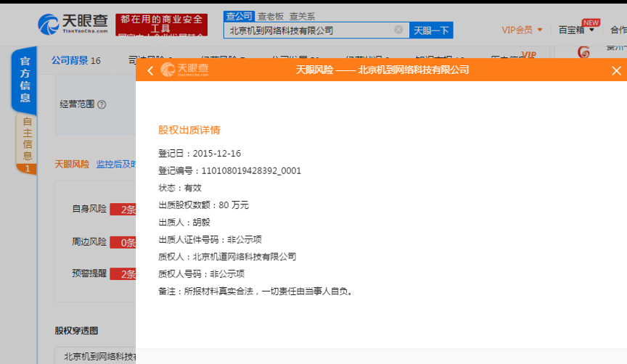The image size is (627, 364).
Task: Click the TianYanCha logo
Action: pos(73,24)
